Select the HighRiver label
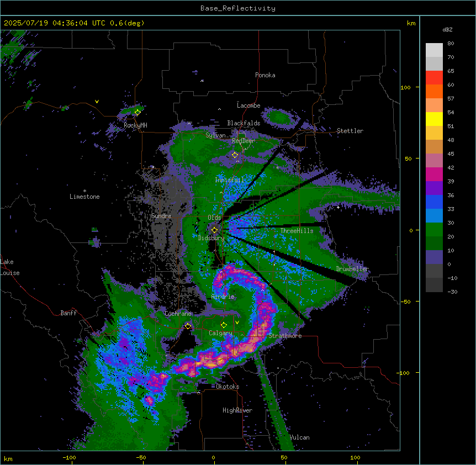Viewport: 476px width, 465px height. [237, 410]
